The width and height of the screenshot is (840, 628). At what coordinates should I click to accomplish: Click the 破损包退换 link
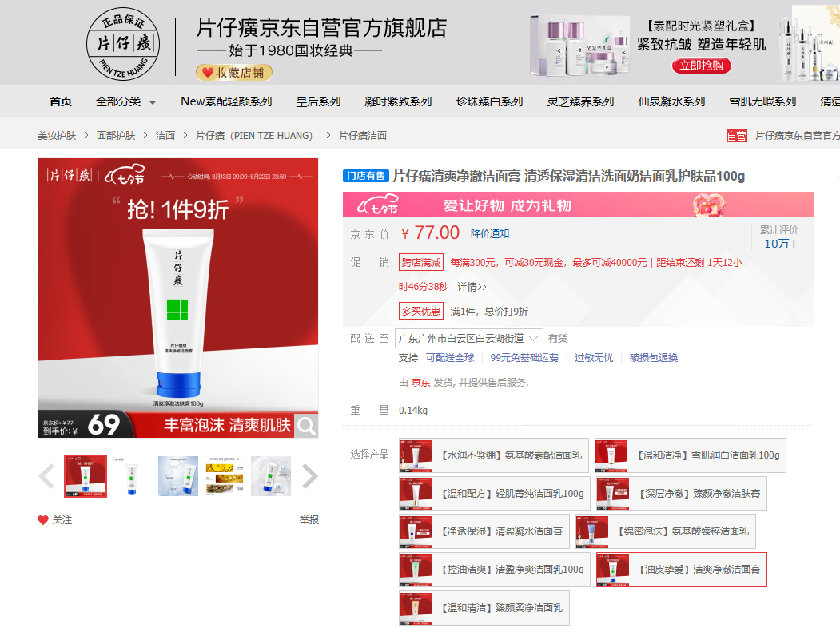654,358
